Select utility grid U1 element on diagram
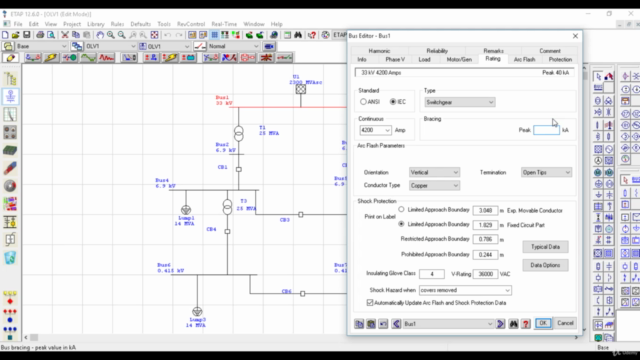This screenshot has width=640, height=360. click(x=301, y=89)
